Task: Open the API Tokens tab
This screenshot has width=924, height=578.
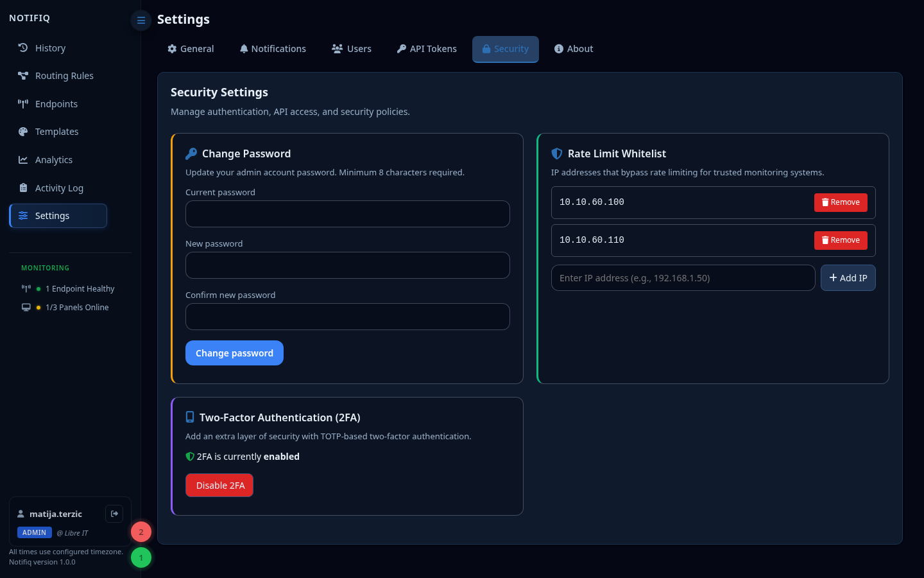Action: (x=427, y=49)
